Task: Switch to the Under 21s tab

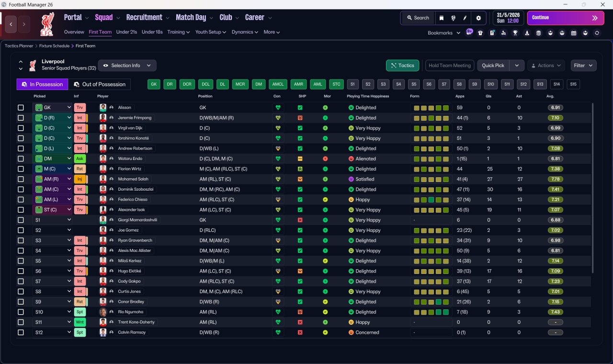Action: (126, 32)
